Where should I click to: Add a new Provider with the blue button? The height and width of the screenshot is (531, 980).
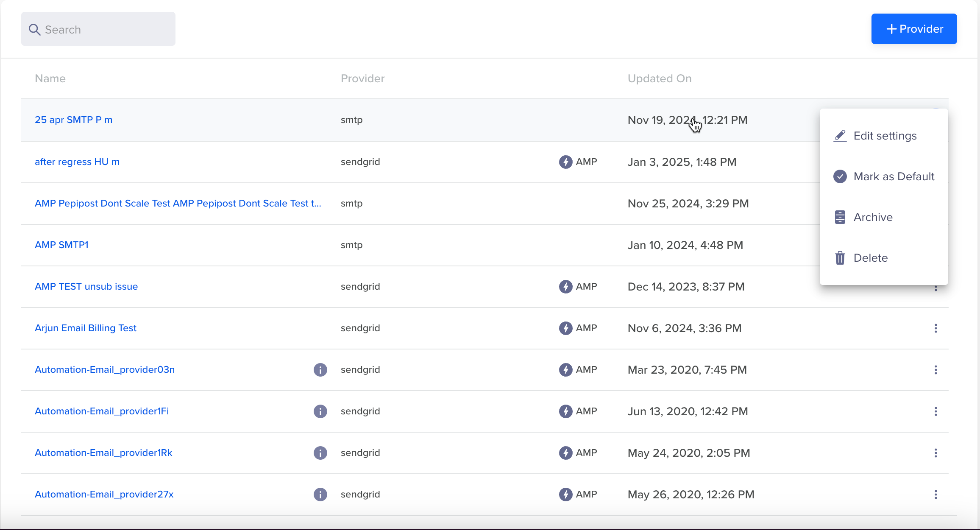pos(914,29)
